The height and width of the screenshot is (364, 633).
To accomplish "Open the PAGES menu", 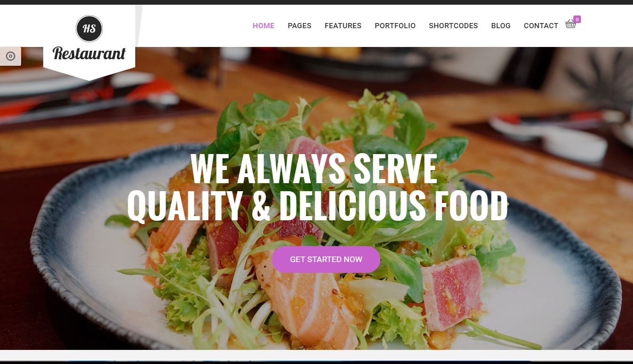I will click(300, 26).
